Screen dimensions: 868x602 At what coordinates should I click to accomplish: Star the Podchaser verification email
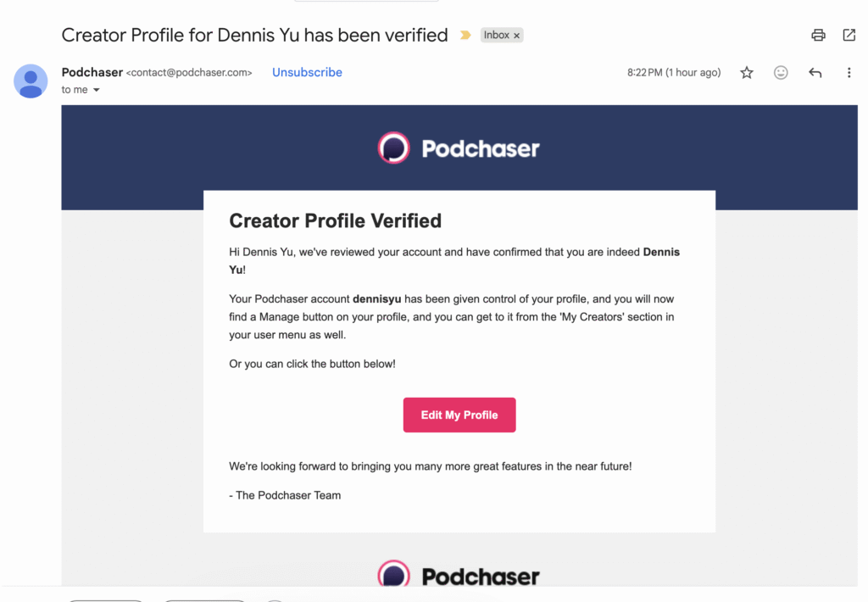pyautogui.click(x=746, y=73)
